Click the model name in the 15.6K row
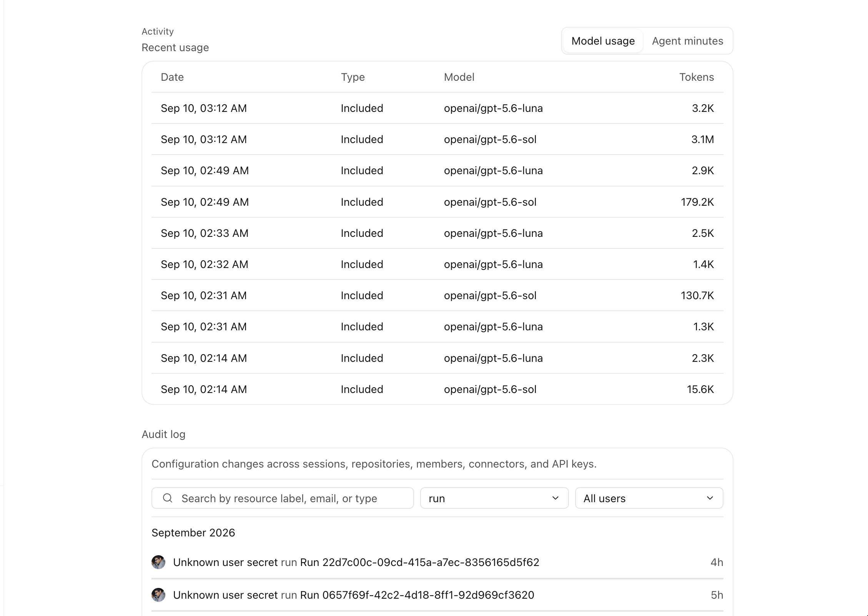Screen dimensions: 868x616 [490, 389]
